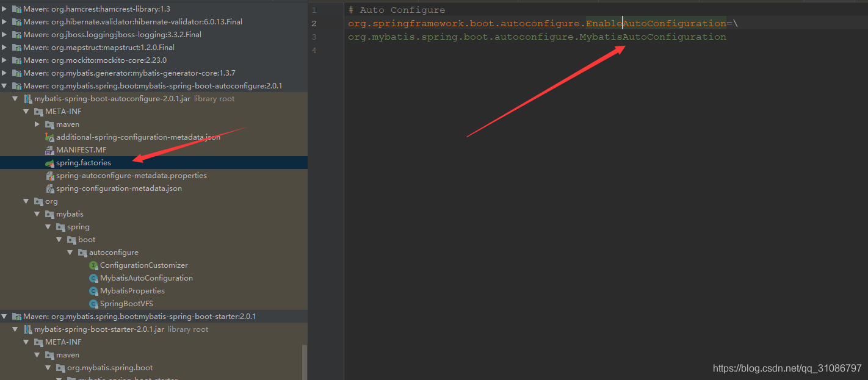Collapse the autoconfigure package node
Image resolution: width=868 pixels, height=380 pixels.
pyautogui.click(x=70, y=252)
